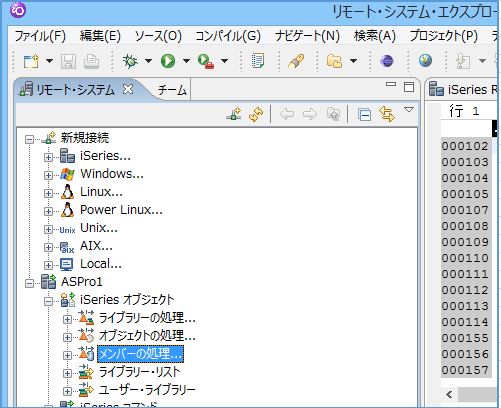This screenshot has height=408, width=501.
Task: Minimize the Remote Systems view
Action: tap(391, 84)
